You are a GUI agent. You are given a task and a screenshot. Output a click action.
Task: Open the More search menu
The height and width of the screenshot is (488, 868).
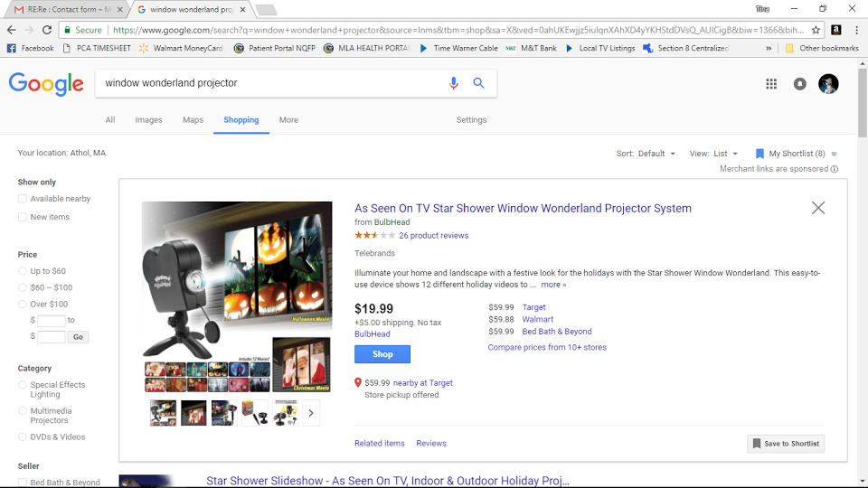[288, 120]
